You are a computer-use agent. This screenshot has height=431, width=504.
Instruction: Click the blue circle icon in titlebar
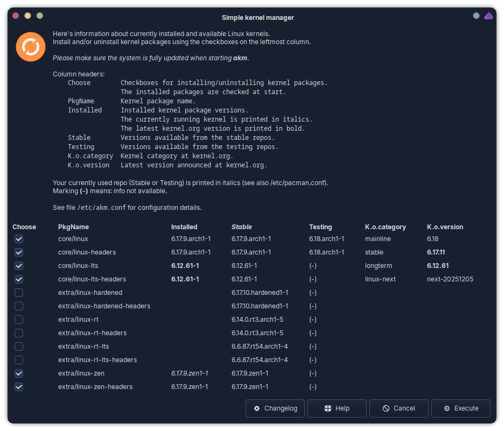pos(476,16)
